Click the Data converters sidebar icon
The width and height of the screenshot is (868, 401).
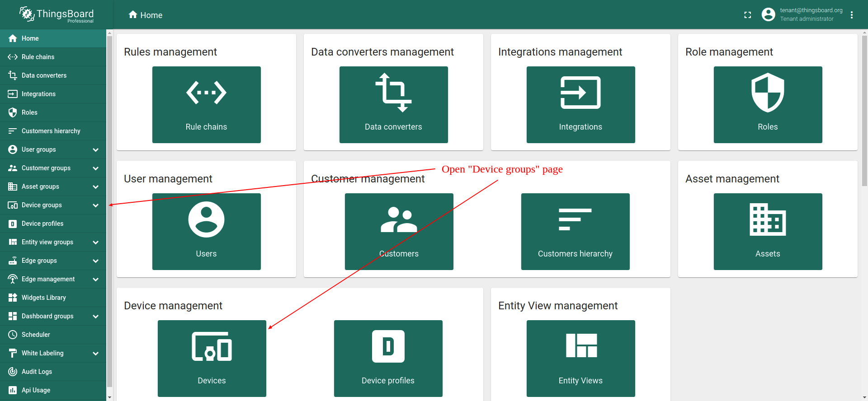click(x=13, y=75)
